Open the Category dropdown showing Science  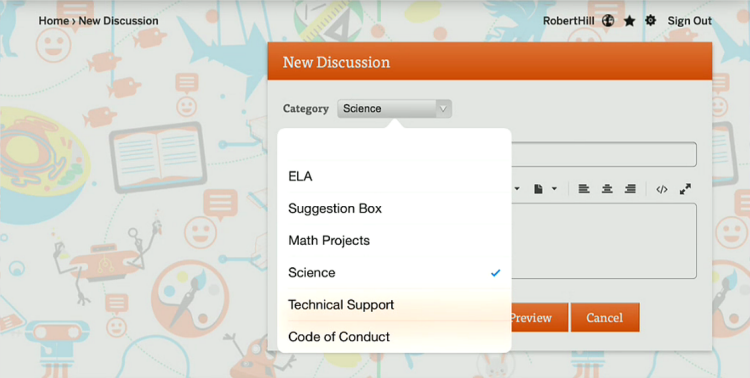394,109
